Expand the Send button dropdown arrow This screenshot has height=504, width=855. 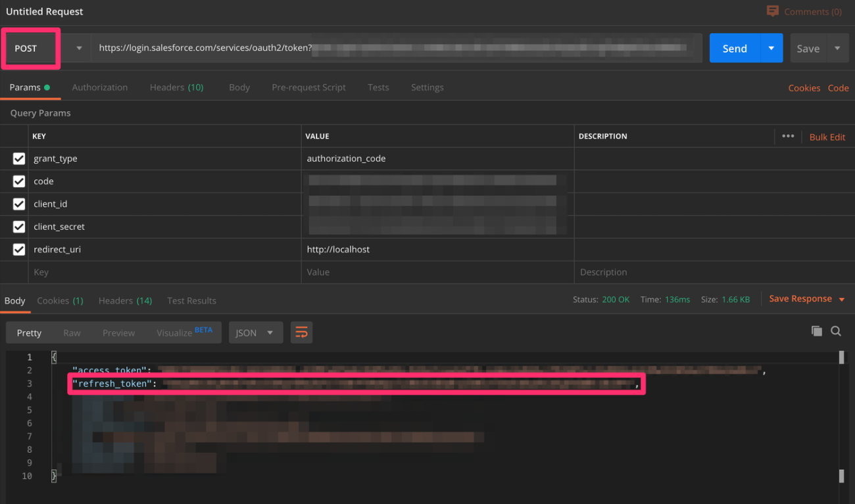[x=771, y=48]
